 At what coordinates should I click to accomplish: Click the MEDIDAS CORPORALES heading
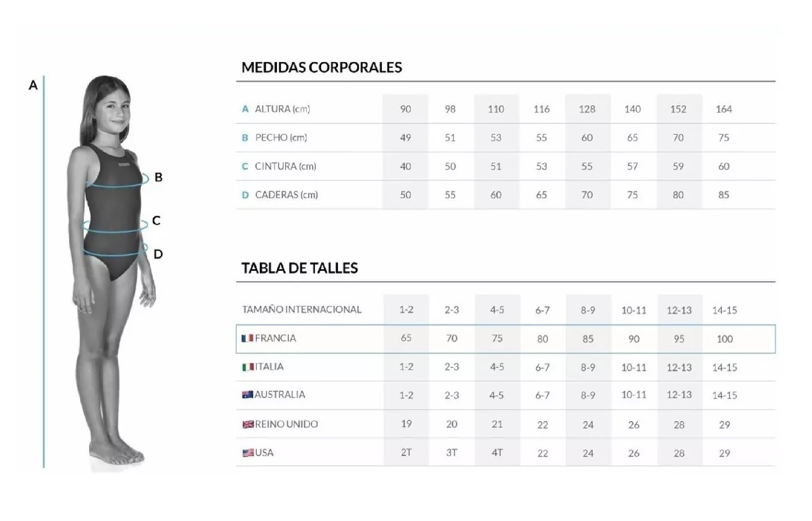click(x=322, y=68)
